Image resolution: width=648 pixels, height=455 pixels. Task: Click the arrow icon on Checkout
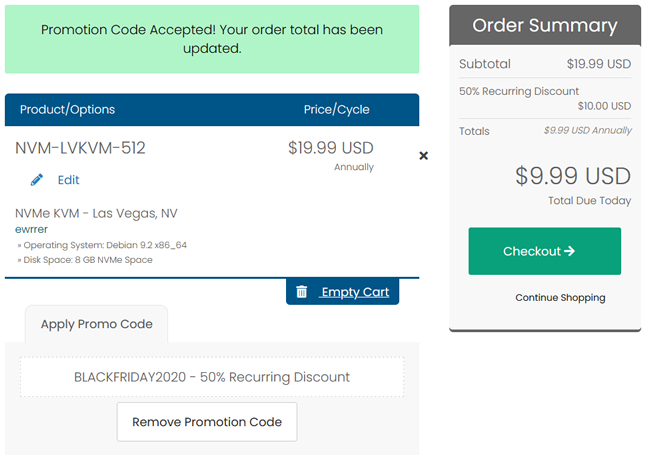tap(570, 251)
